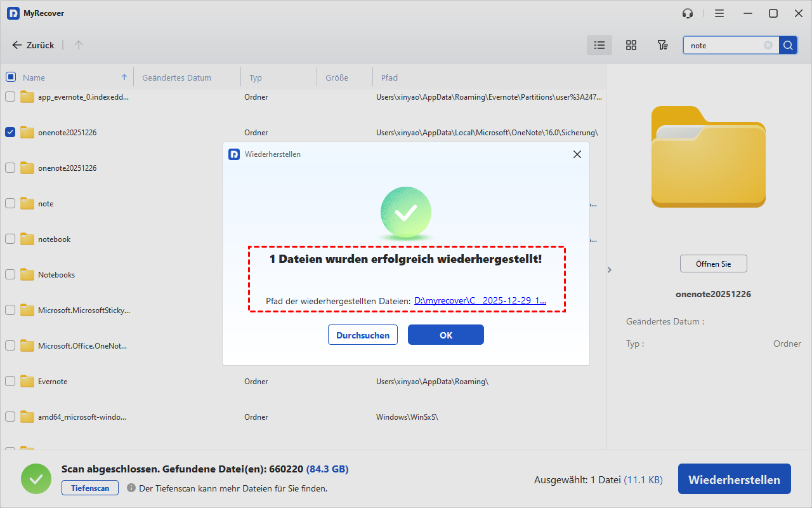
Task: Open the hamburger menu in title bar
Action: click(x=719, y=13)
